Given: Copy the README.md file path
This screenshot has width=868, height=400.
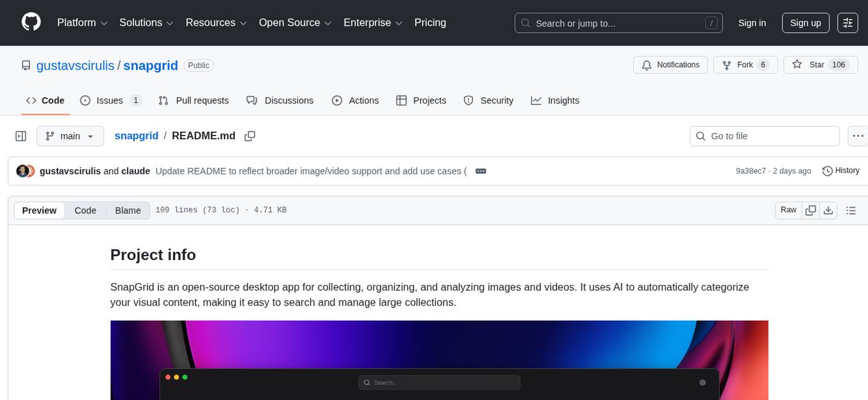Looking at the screenshot, I should (x=250, y=136).
